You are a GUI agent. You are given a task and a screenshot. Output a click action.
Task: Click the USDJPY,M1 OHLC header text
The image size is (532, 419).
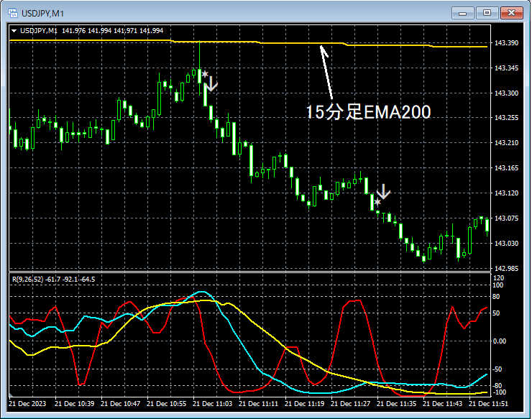91,30
